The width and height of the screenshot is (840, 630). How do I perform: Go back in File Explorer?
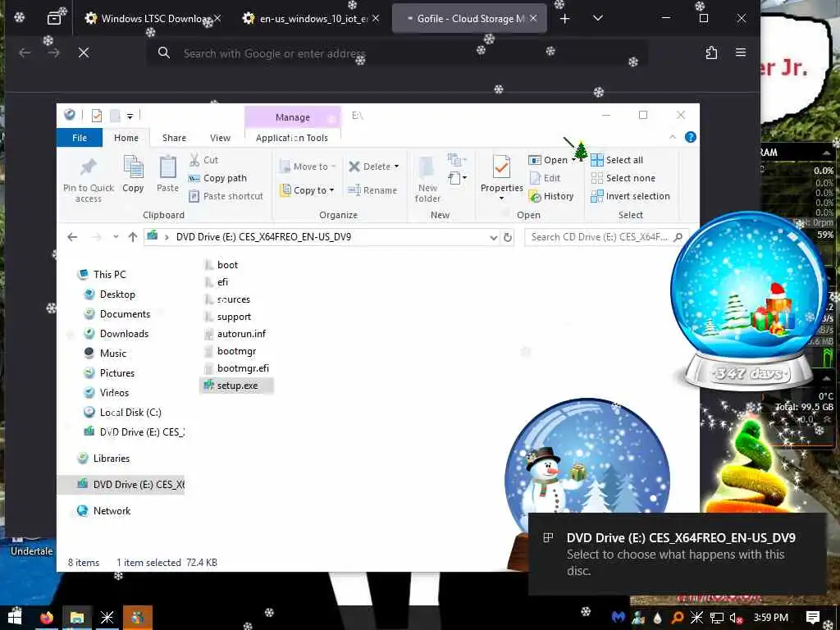tap(72, 237)
